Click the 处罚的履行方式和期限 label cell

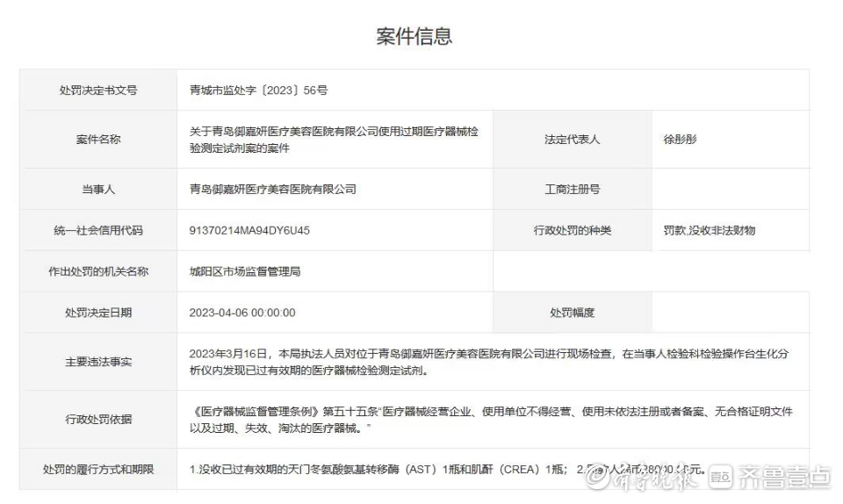click(x=98, y=470)
